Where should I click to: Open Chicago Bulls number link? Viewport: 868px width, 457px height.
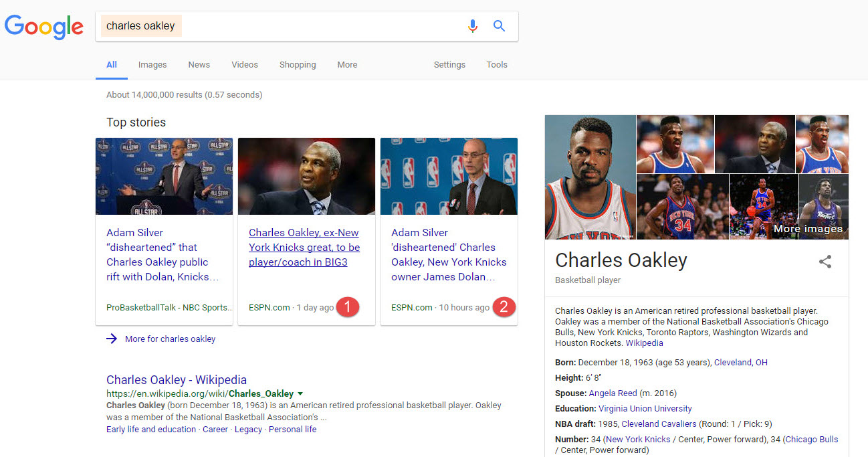click(812, 440)
